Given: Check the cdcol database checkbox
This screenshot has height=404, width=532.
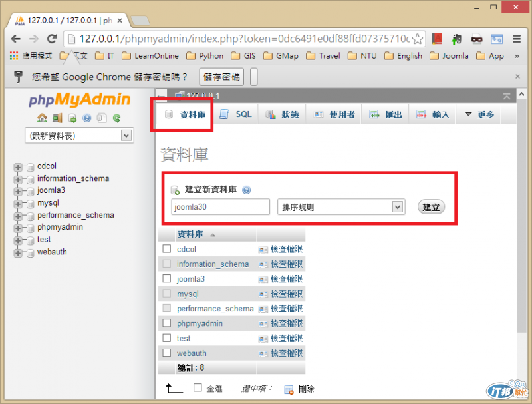Looking at the screenshot, I should tap(167, 248).
